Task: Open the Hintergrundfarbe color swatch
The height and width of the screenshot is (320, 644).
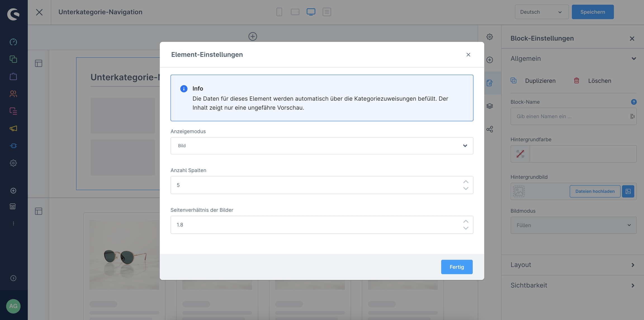Action: pos(520,154)
